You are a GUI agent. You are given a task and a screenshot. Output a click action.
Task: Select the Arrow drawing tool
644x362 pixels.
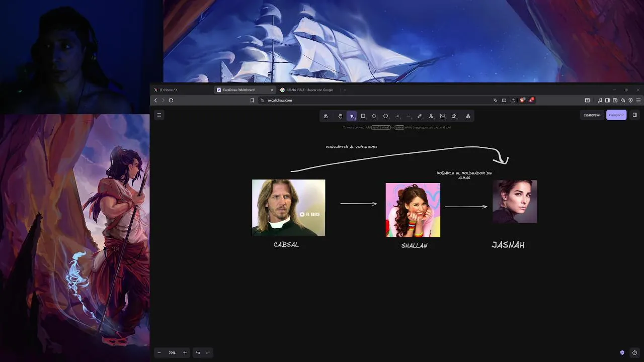[x=397, y=116]
